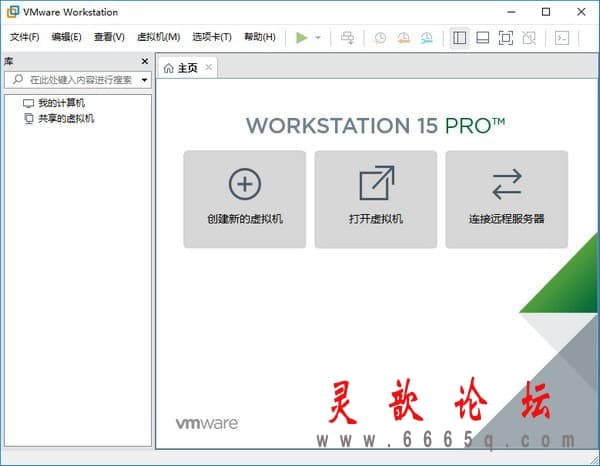
Task: Click the vmware logo at bottom
Action: 207,423
